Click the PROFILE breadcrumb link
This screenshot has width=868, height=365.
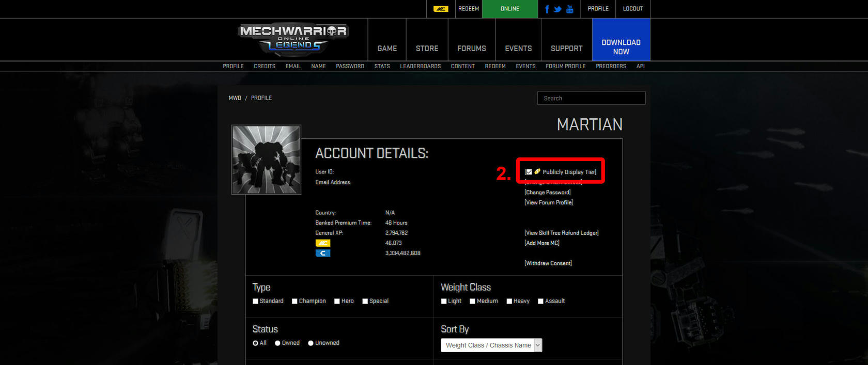point(261,98)
